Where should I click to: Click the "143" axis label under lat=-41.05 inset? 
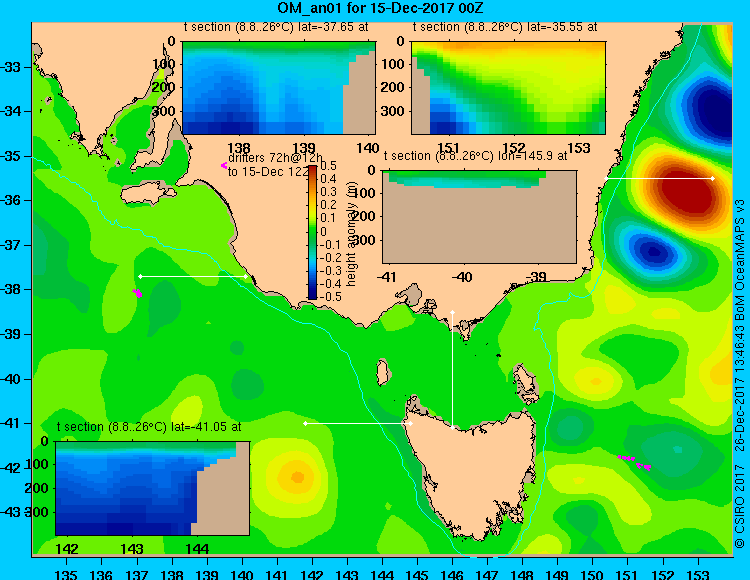(132, 549)
